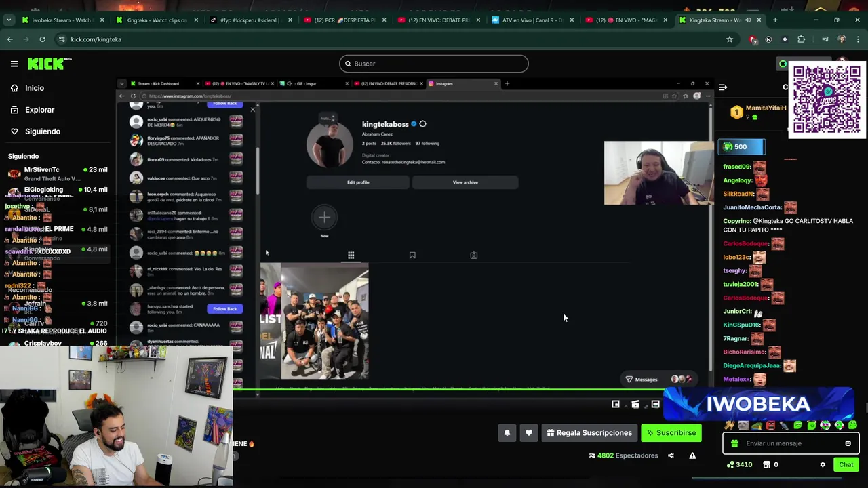The height and width of the screenshot is (488, 868).
Task: Report the stream via warning triangle icon
Action: point(692,455)
